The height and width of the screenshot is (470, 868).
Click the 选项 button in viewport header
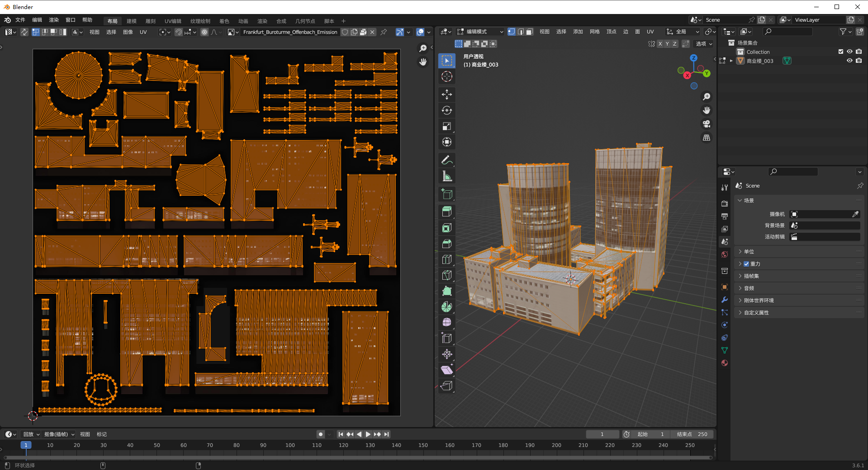point(703,44)
